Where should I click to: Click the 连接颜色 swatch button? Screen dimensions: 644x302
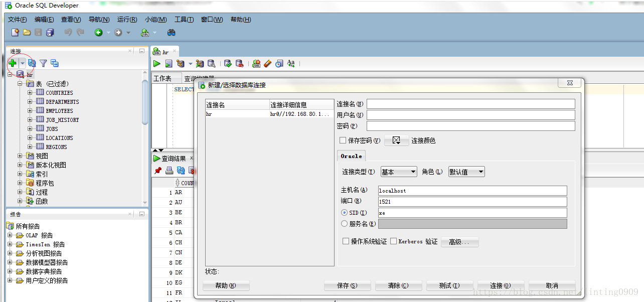point(397,140)
